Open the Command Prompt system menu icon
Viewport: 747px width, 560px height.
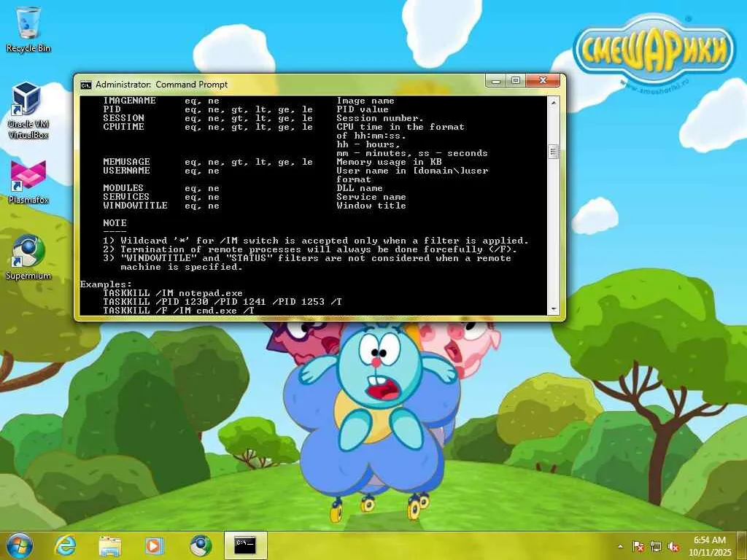point(86,85)
